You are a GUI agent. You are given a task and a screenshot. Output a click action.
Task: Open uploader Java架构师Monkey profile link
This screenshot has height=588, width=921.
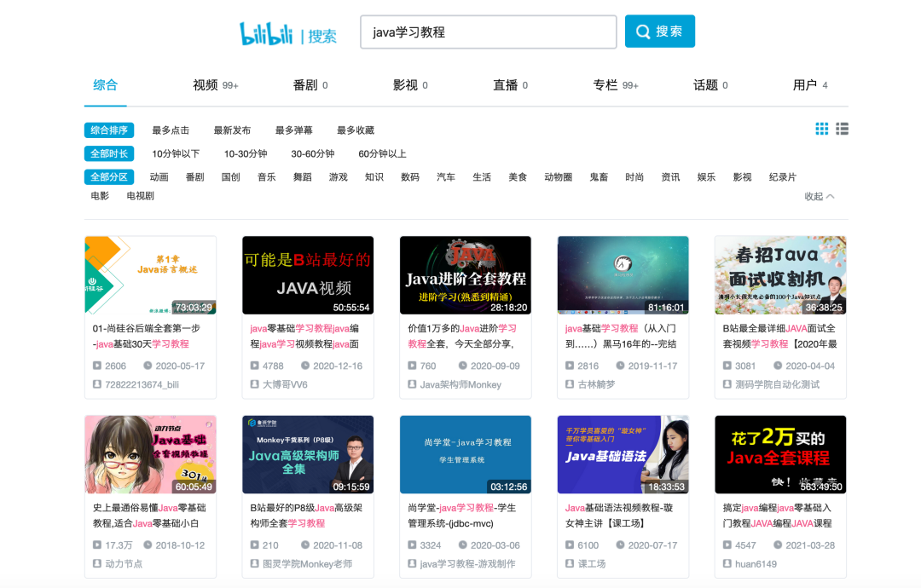pyautogui.click(x=460, y=385)
